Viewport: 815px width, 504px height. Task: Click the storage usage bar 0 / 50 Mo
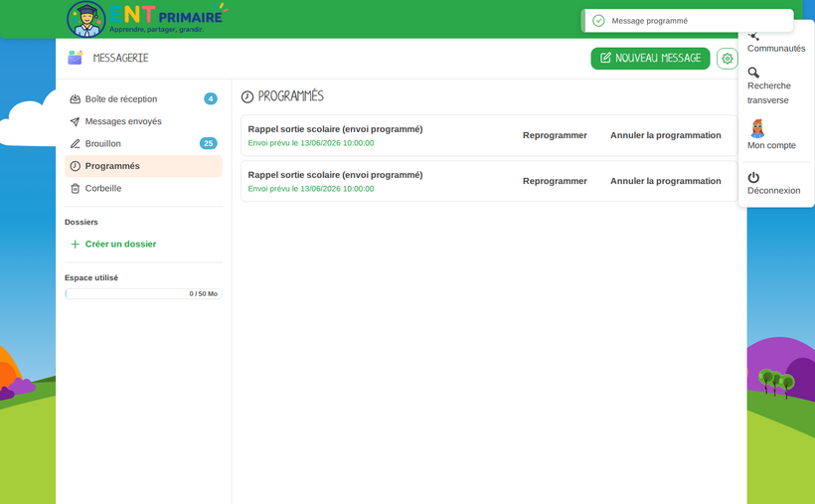pyautogui.click(x=143, y=294)
